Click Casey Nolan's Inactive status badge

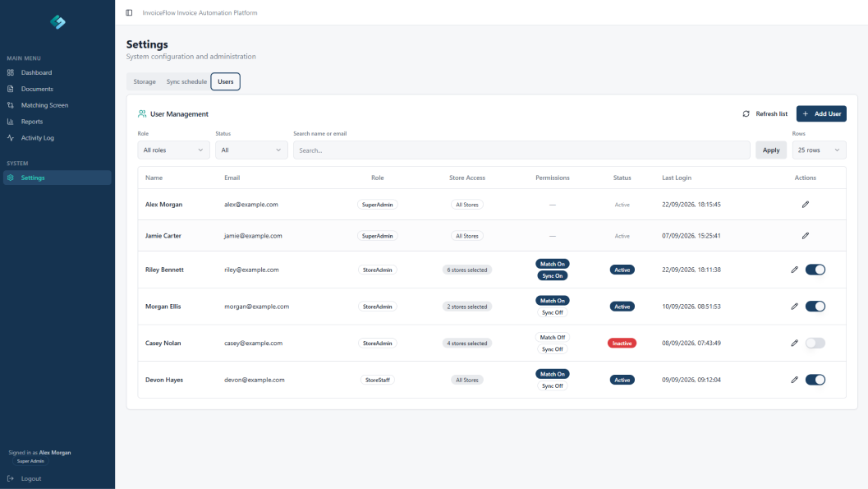click(x=622, y=344)
